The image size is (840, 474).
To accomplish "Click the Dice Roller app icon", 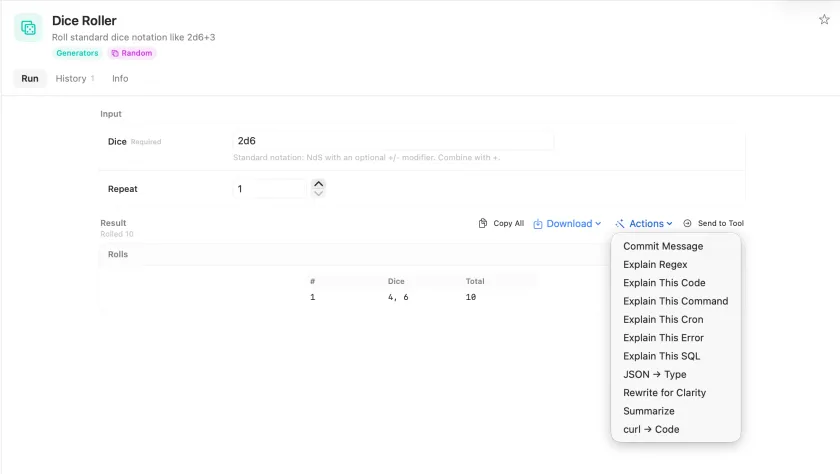I will click(28, 27).
